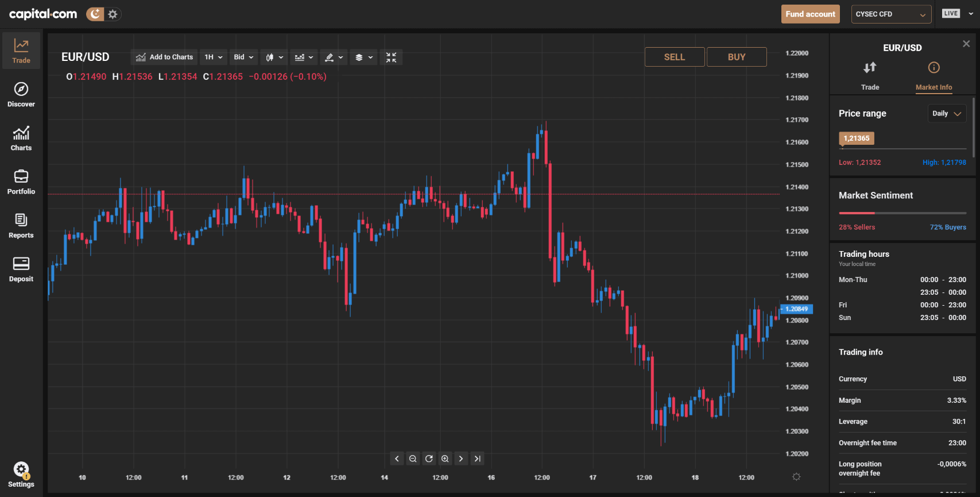Open chart axis settings gear

(x=796, y=476)
